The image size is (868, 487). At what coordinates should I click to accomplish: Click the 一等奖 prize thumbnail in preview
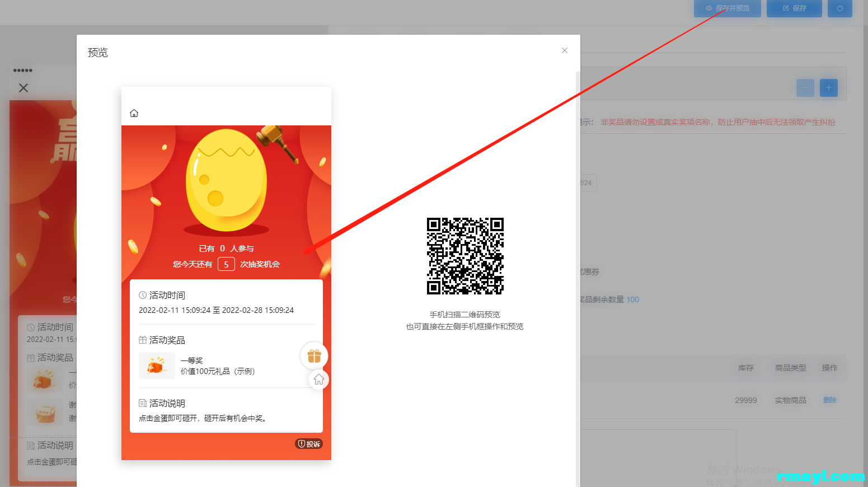point(157,366)
